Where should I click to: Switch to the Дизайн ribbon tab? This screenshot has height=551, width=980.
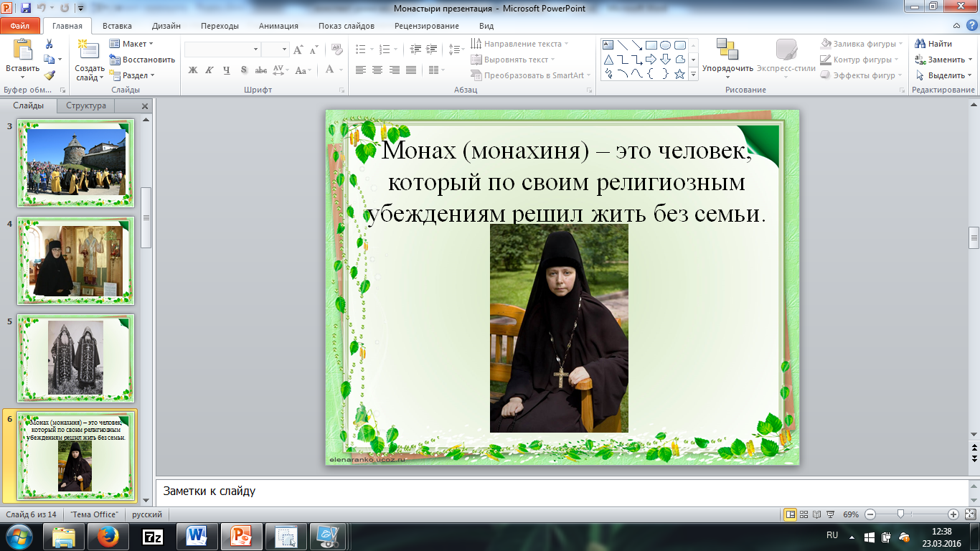[166, 26]
